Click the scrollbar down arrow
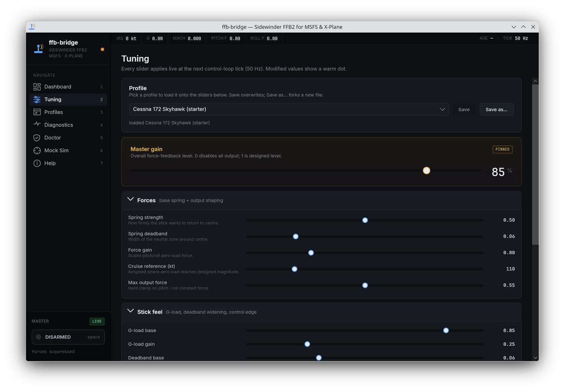 point(535,358)
